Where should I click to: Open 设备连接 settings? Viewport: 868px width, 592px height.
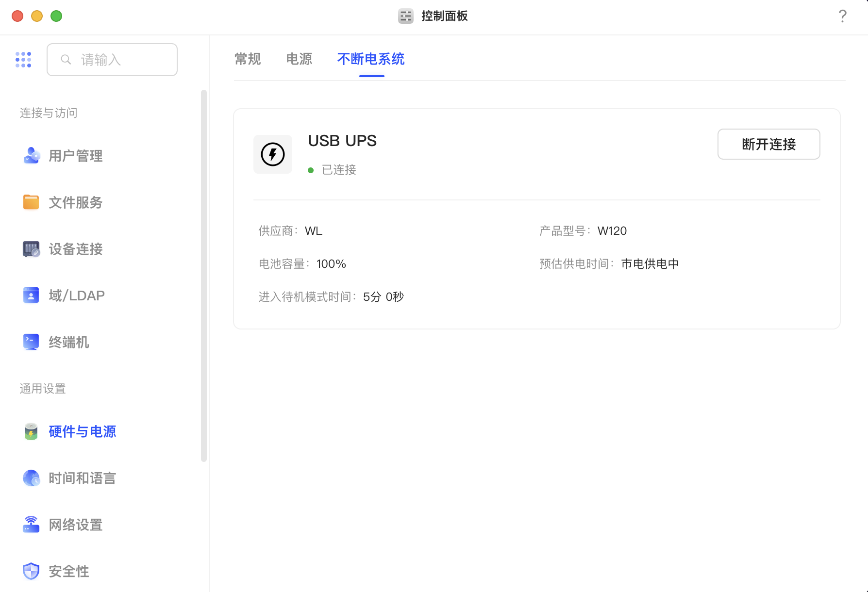31,248
